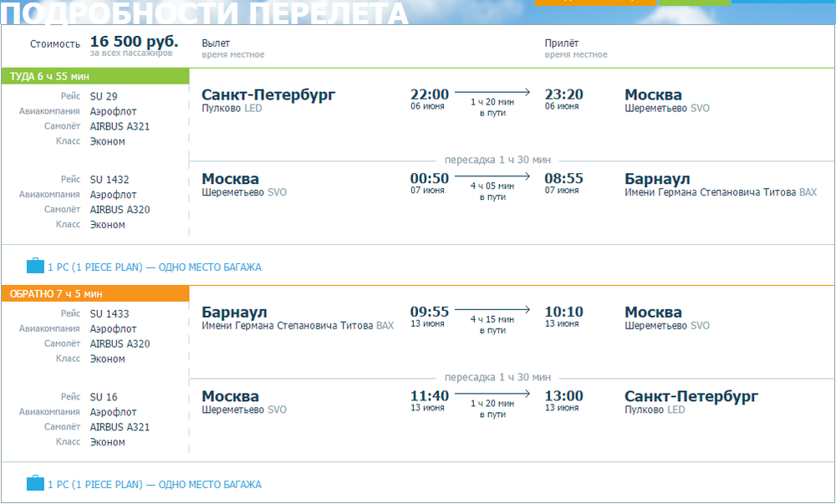
Task: Select the orange 'ОБРАТНО 7 ч 5 мин' tab
Action: tap(95, 293)
